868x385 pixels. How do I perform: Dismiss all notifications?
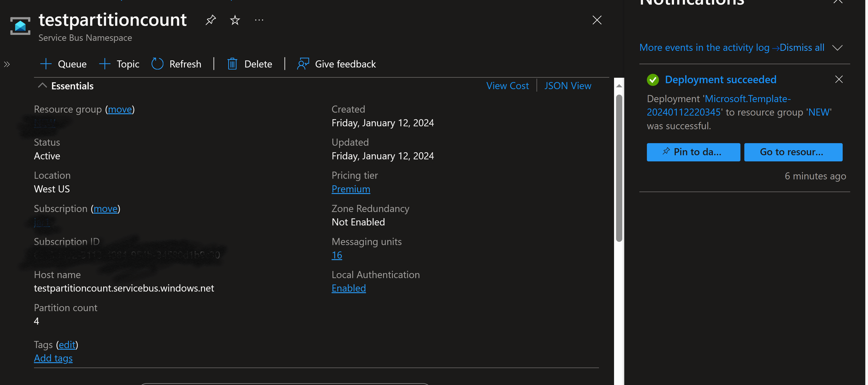point(802,47)
